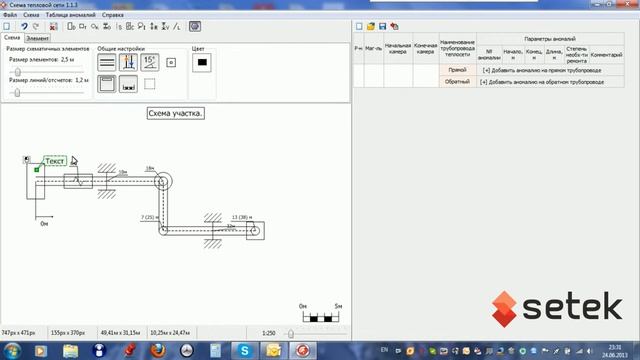Select the 'Обратный' pipeline cell
The width and height of the screenshot is (640, 360).
[x=457, y=82]
